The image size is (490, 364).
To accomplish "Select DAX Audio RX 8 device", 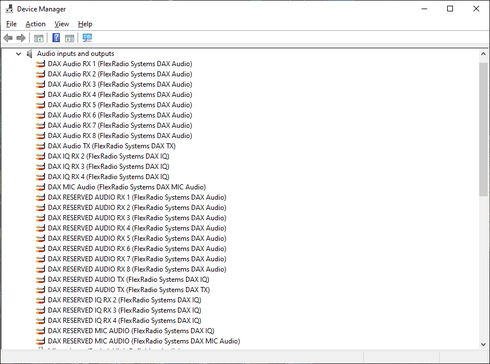I will (x=120, y=136).
